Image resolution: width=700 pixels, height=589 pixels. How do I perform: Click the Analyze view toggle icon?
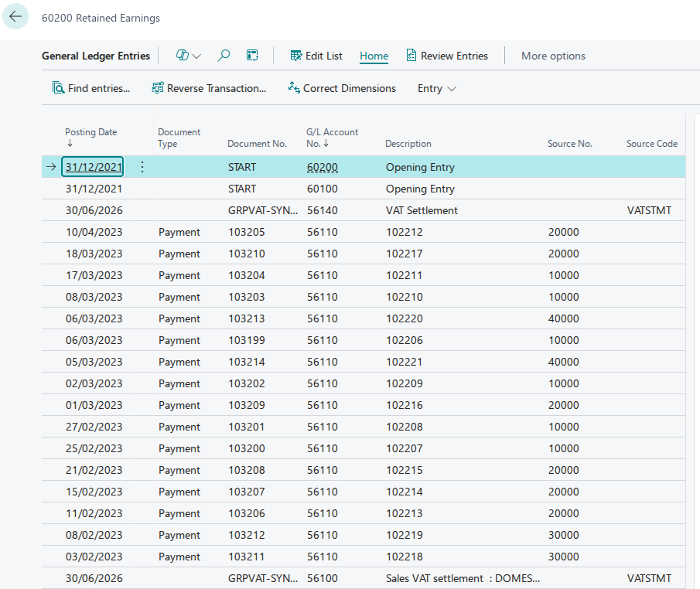pyautogui.click(x=252, y=56)
